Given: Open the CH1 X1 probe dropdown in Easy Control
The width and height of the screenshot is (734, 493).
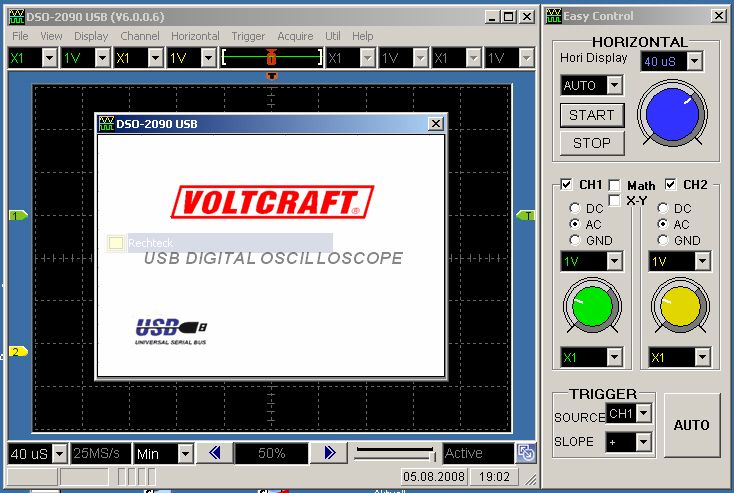Looking at the screenshot, I should coord(614,357).
